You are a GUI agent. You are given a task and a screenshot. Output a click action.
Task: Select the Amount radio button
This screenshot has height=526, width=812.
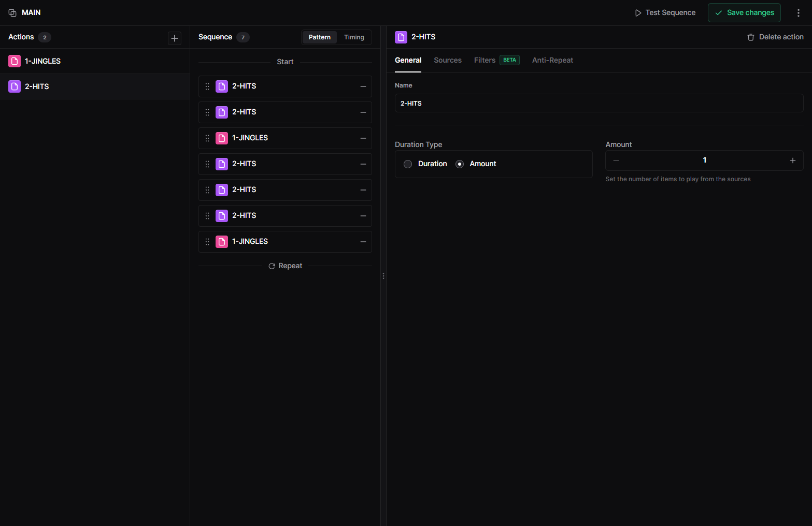(459, 164)
